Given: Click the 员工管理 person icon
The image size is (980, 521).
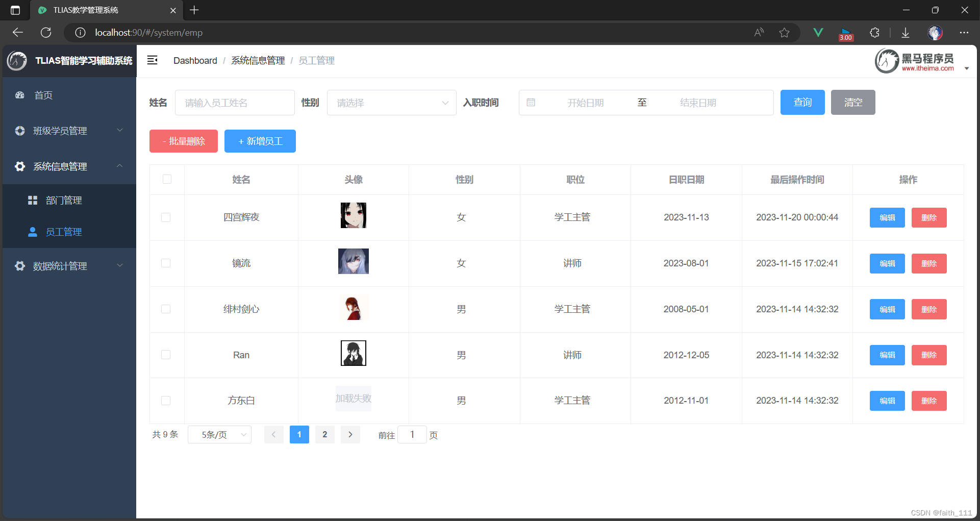Looking at the screenshot, I should pyautogui.click(x=33, y=232).
